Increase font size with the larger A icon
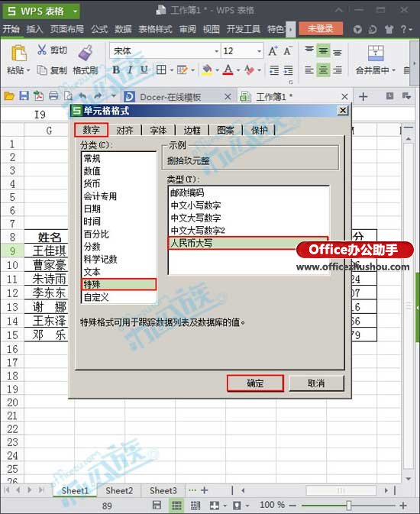The image size is (420, 514). click(x=273, y=51)
